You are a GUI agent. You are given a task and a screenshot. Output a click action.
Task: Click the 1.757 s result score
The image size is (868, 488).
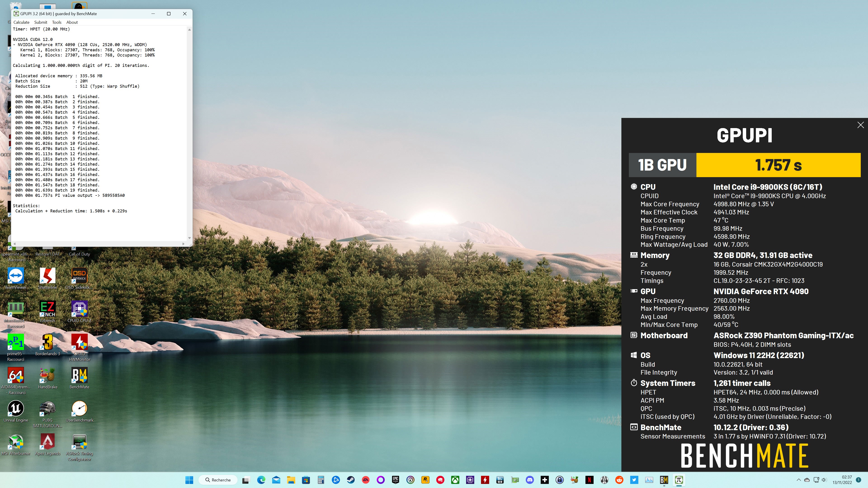click(778, 165)
